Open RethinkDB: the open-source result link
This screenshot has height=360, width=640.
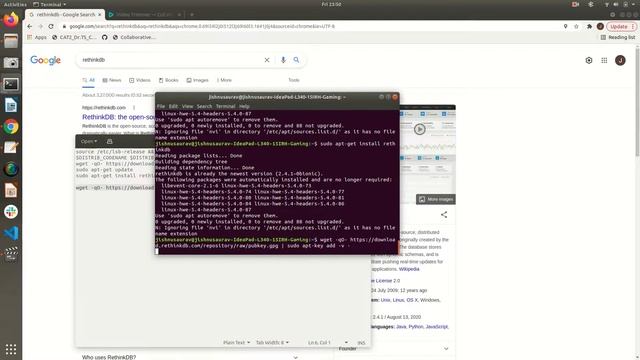click(x=119, y=117)
